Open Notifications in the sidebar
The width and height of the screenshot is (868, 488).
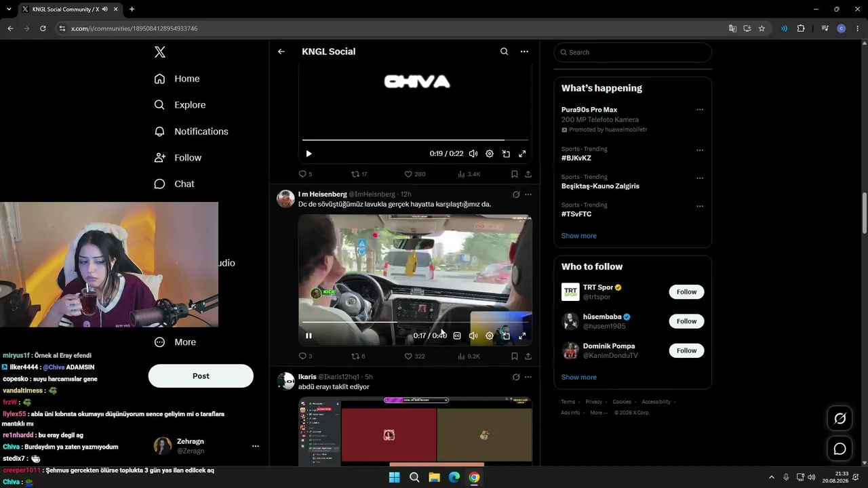191,131
